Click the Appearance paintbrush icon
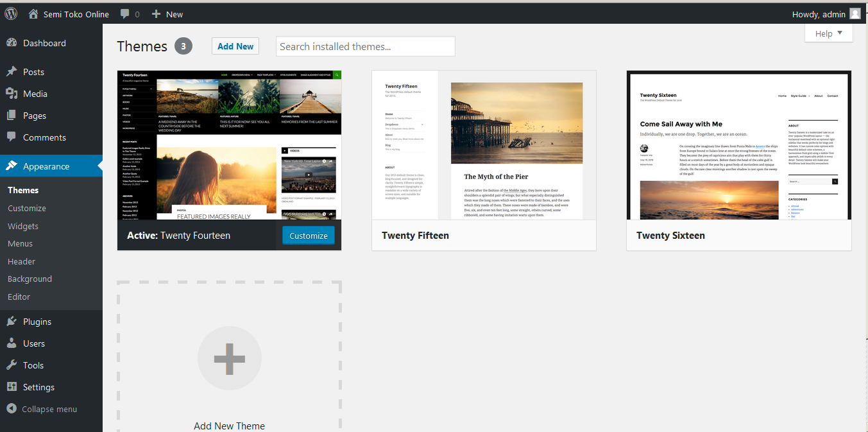 click(x=12, y=166)
